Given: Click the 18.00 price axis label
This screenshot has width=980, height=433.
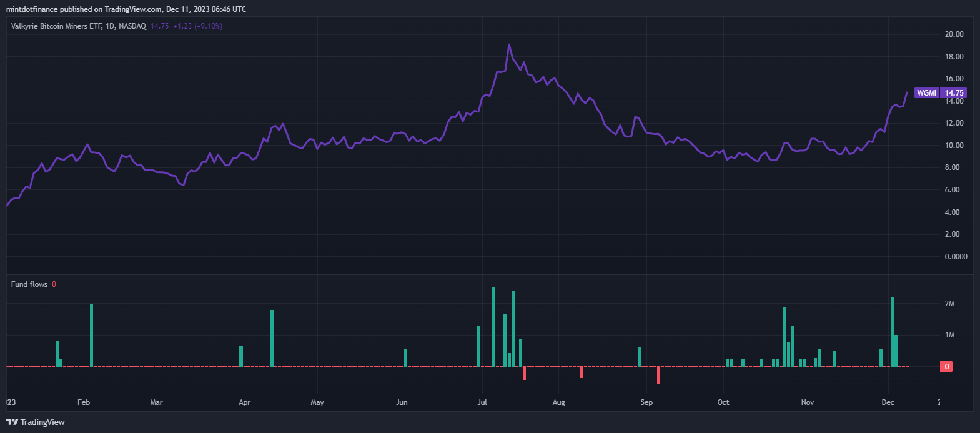Looking at the screenshot, I should click(954, 57).
